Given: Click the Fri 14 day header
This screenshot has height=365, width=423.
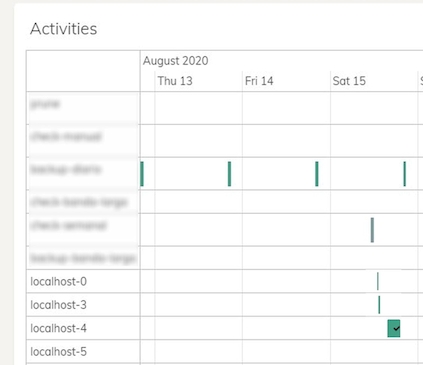Looking at the screenshot, I should pos(259,81).
